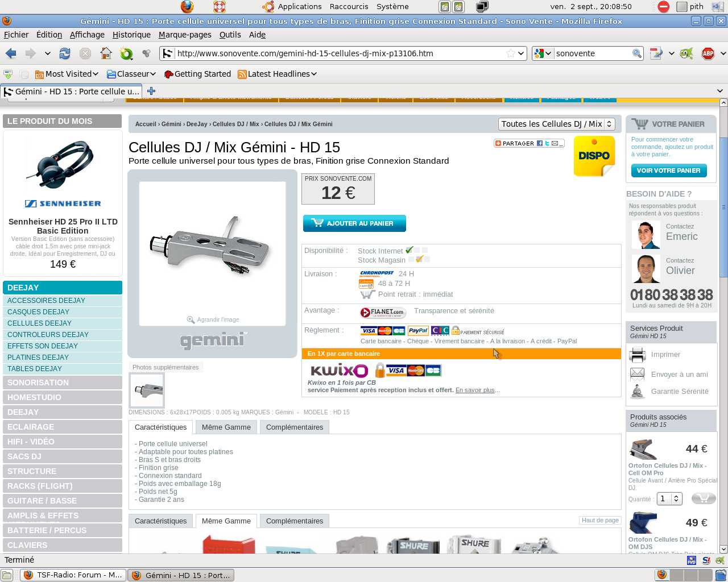The height and width of the screenshot is (582, 728).
Task: Reload the page with the refresh icon
Action: coord(65,53)
